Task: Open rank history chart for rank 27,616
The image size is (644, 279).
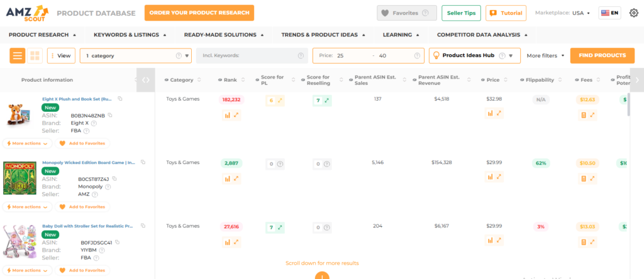Action: [227, 243]
